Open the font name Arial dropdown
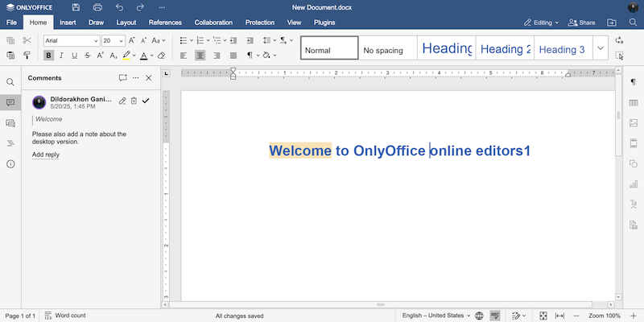The width and height of the screenshot is (644, 322). click(x=70, y=40)
